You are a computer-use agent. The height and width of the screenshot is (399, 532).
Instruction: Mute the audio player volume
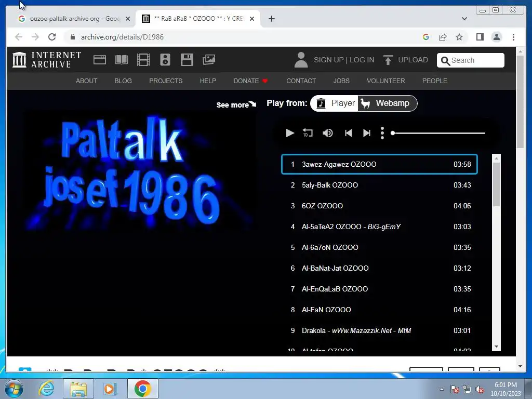(327, 133)
